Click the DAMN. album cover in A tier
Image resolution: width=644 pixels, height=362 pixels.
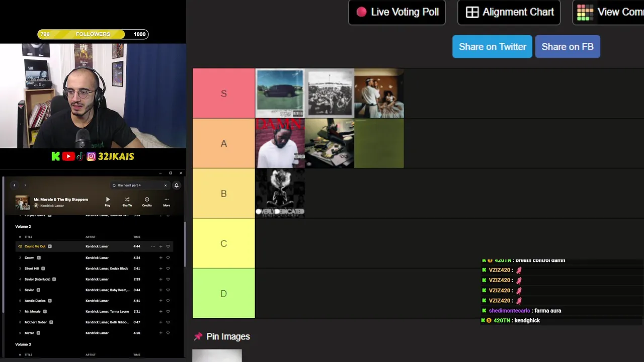tap(280, 143)
